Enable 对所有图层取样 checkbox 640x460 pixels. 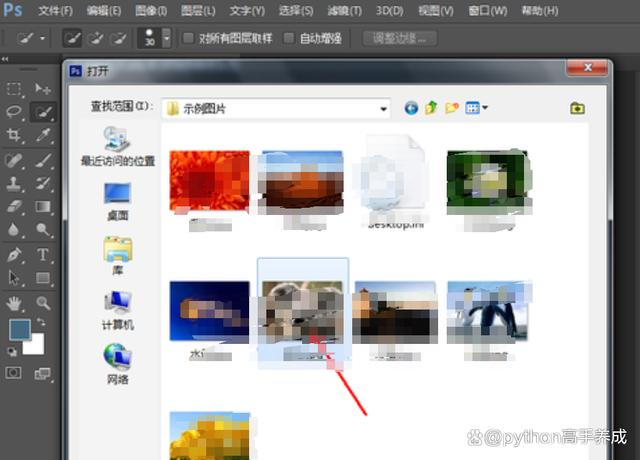(189, 39)
